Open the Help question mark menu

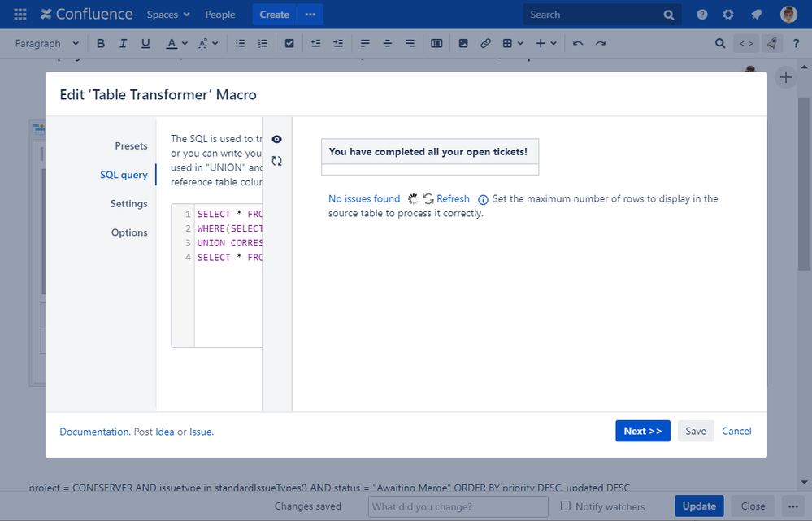(x=701, y=15)
